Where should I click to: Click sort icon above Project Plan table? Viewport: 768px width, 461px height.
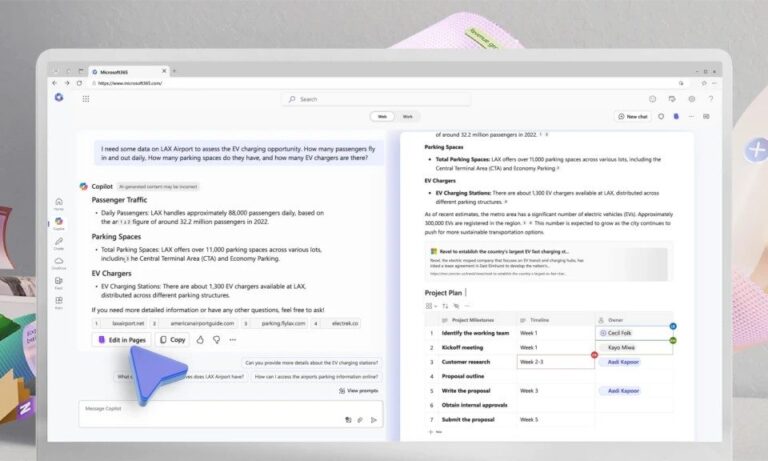pos(445,306)
